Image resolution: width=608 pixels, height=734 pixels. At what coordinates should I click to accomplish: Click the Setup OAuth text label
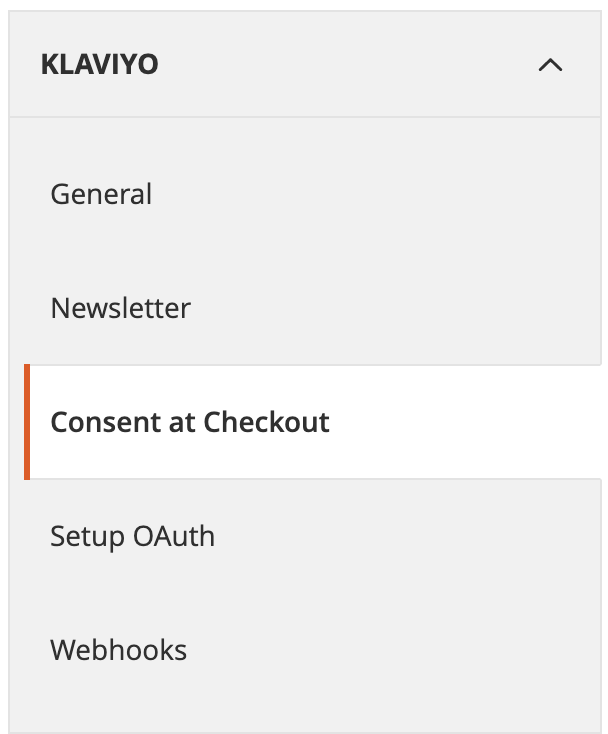coord(132,536)
